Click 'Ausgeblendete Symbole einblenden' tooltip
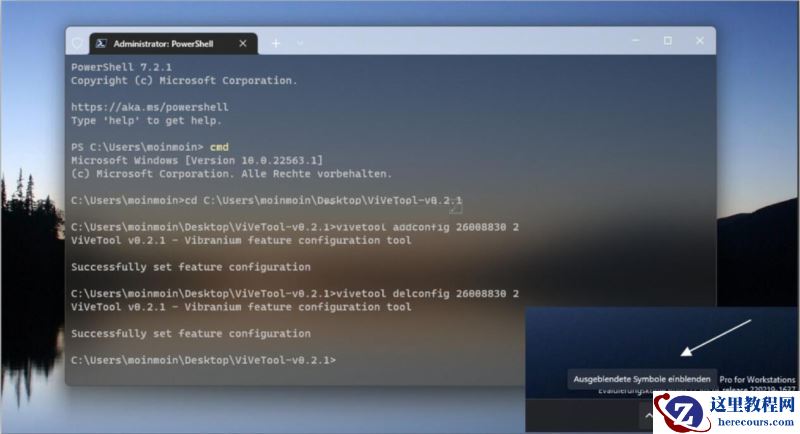 [x=642, y=379]
